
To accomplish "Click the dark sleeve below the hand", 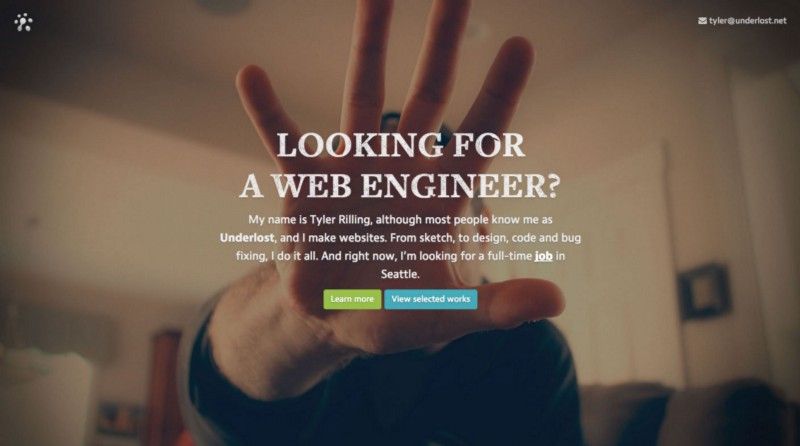I will (388, 393).
